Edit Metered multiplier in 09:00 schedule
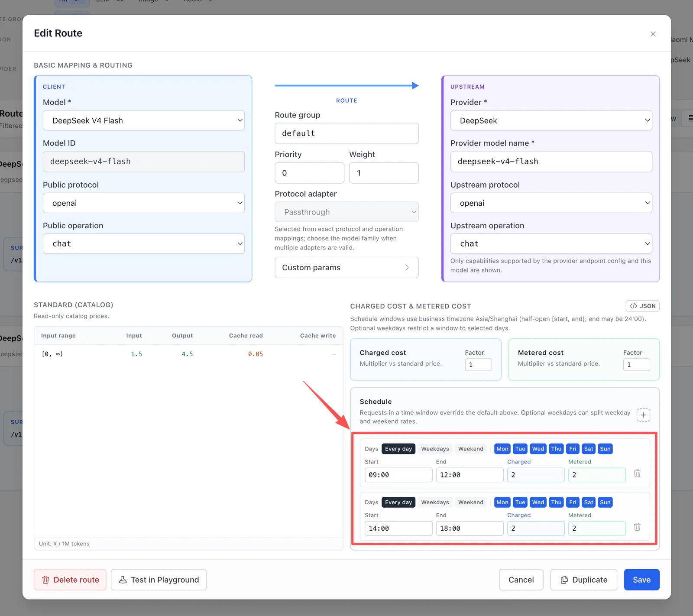This screenshot has height=616, width=693. tap(597, 475)
